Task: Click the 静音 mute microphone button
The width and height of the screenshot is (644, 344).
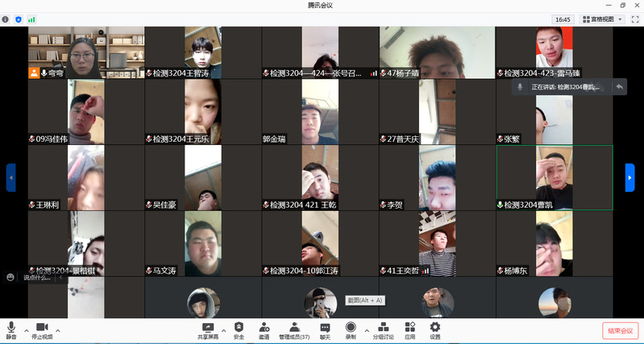Action: coord(11,329)
